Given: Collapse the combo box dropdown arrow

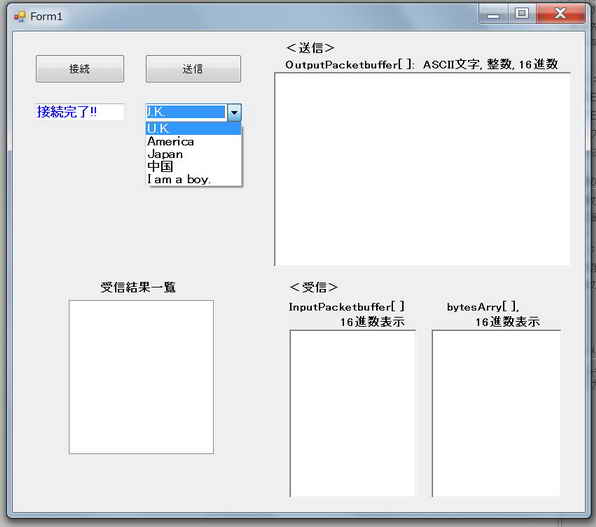Looking at the screenshot, I should pos(234,113).
